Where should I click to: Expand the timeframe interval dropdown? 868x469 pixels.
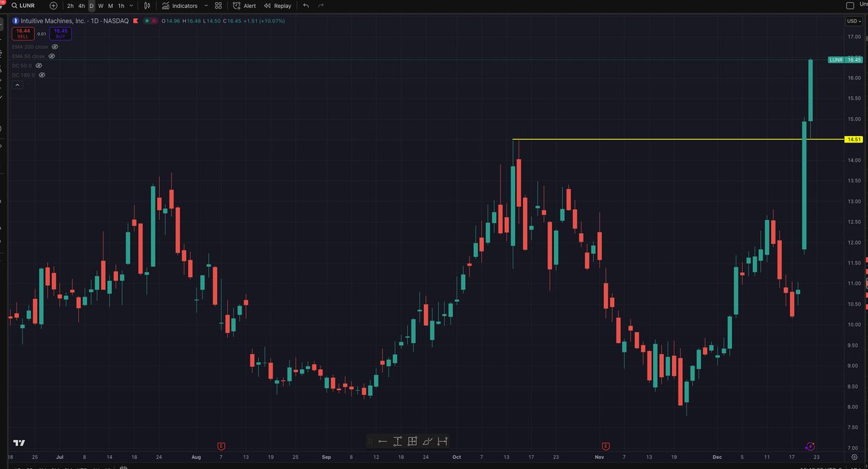point(131,6)
